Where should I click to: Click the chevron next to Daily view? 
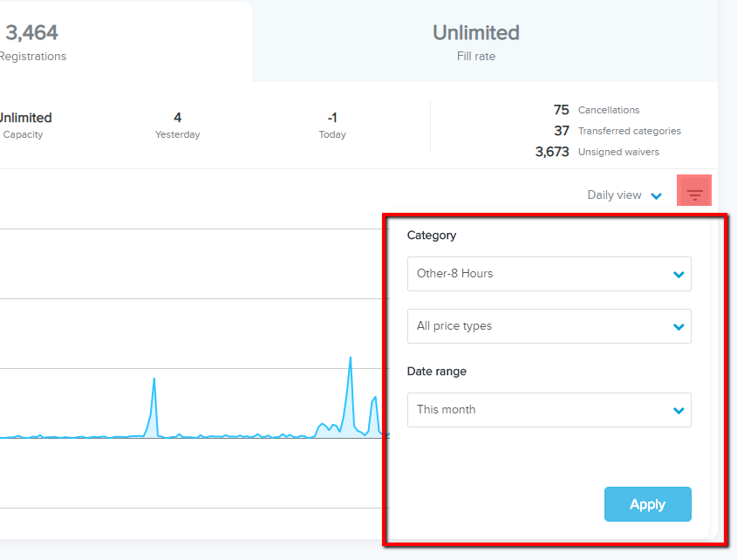tap(657, 196)
